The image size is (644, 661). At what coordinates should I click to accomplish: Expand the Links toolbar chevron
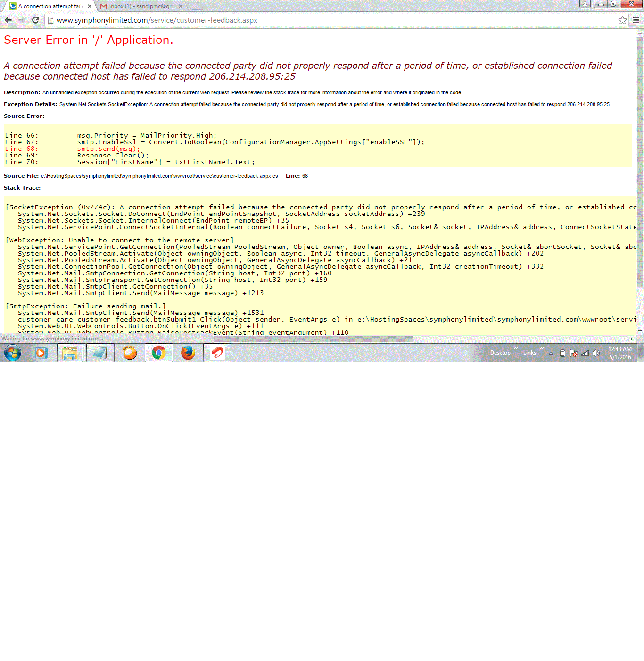542,348
